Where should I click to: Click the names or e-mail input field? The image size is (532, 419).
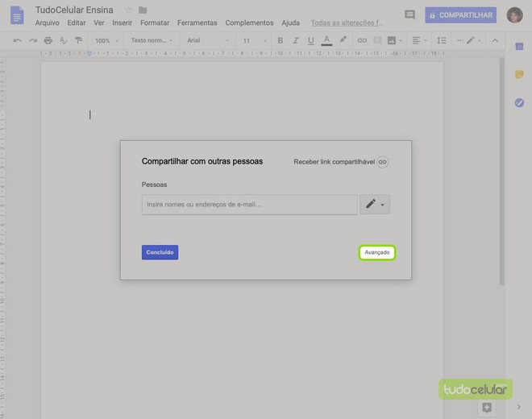click(249, 205)
